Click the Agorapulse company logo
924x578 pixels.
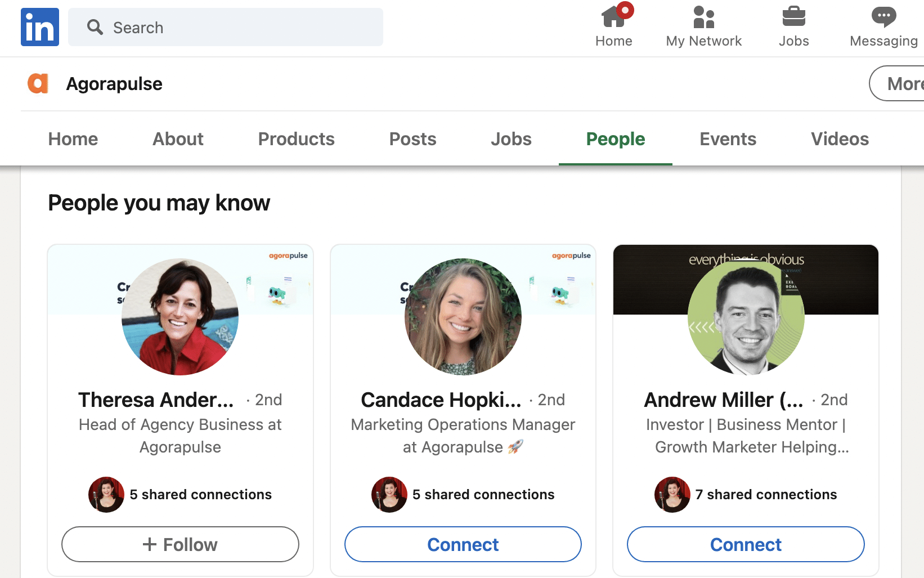pos(38,84)
